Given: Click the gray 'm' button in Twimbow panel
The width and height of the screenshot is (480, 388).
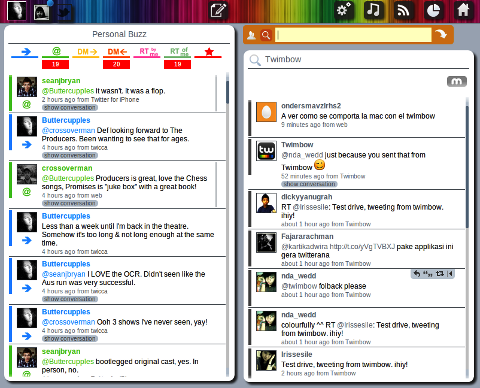Looking at the screenshot, I should tap(456, 81).
